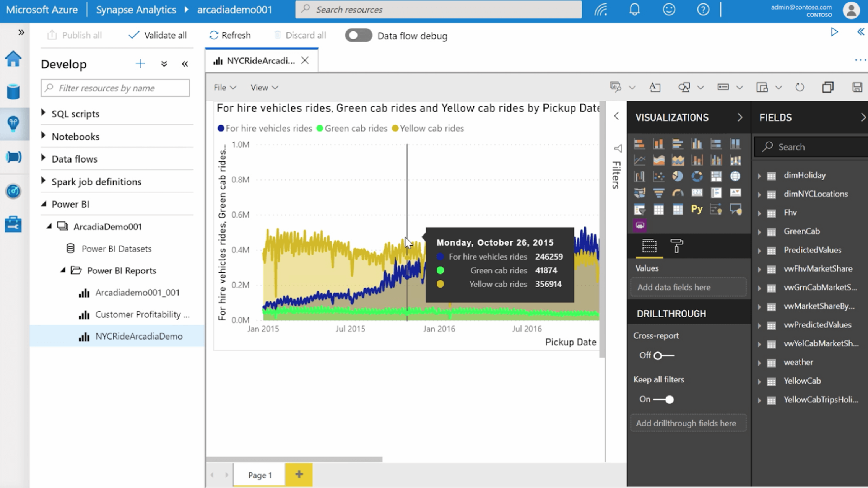
Task: Select the scatter chart visualization
Action: point(658,176)
